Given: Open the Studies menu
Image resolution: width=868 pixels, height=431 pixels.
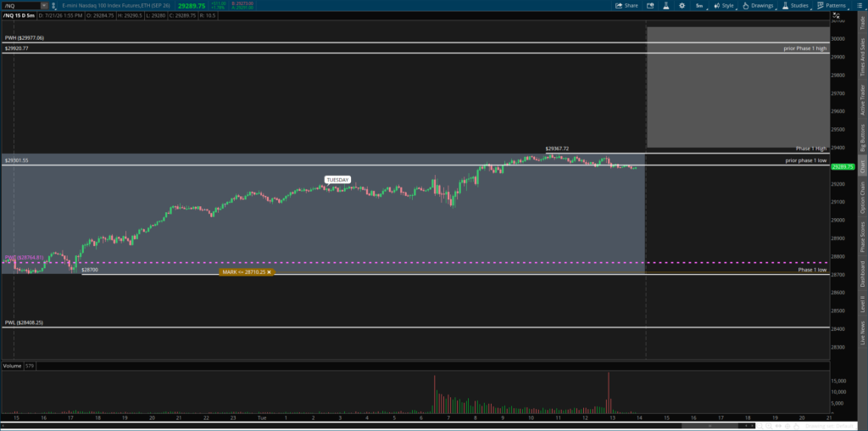Looking at the screenshot, I should pos(795,6).
